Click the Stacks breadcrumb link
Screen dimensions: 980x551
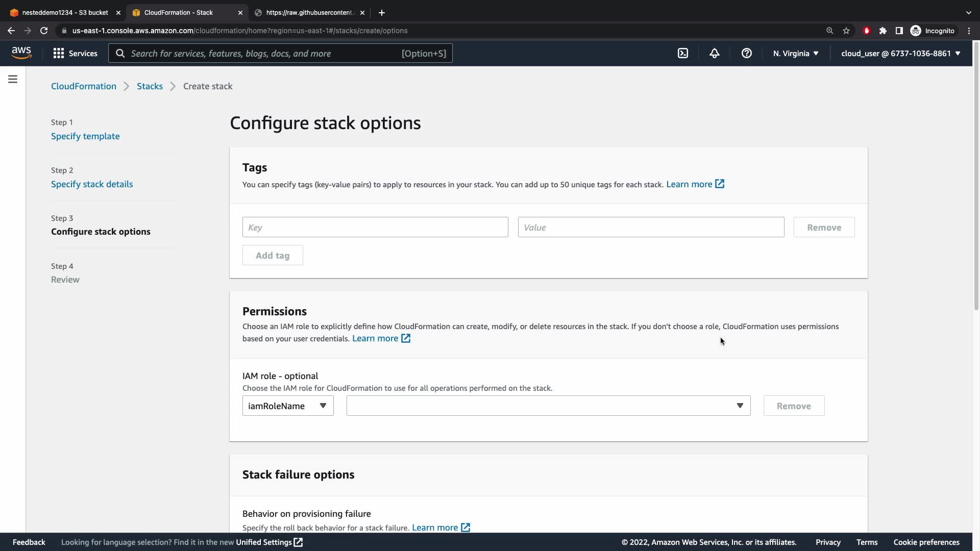tap(150, 86)
